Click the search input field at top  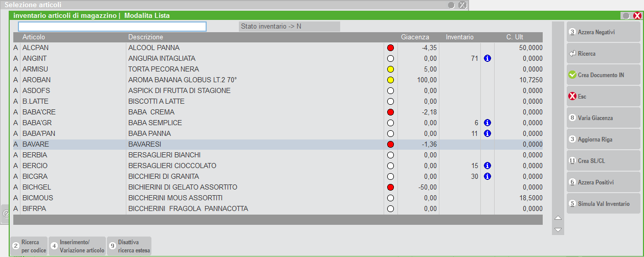(112, 27)
